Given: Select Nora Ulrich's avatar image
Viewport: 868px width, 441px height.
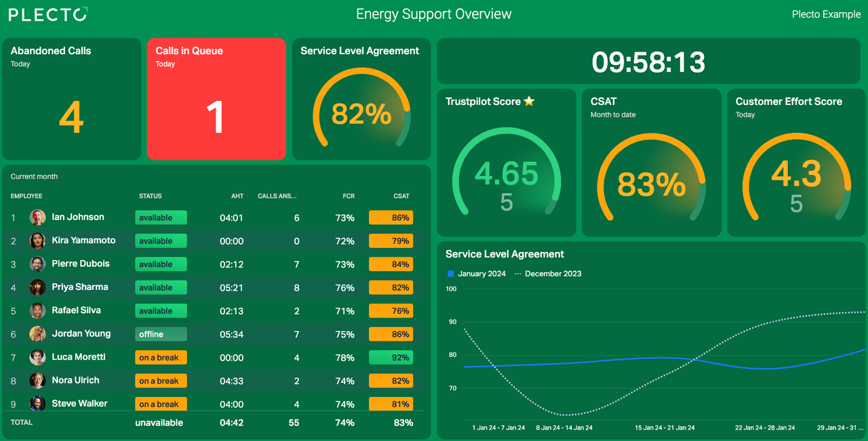Looking at the screenshot, I should pos(37,380).
